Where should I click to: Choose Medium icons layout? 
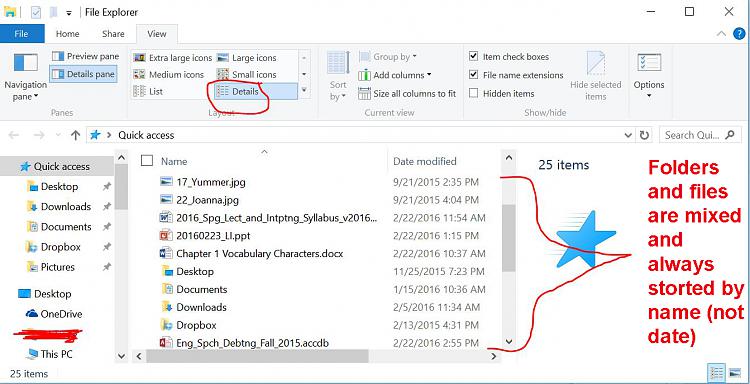pos(169,75)
